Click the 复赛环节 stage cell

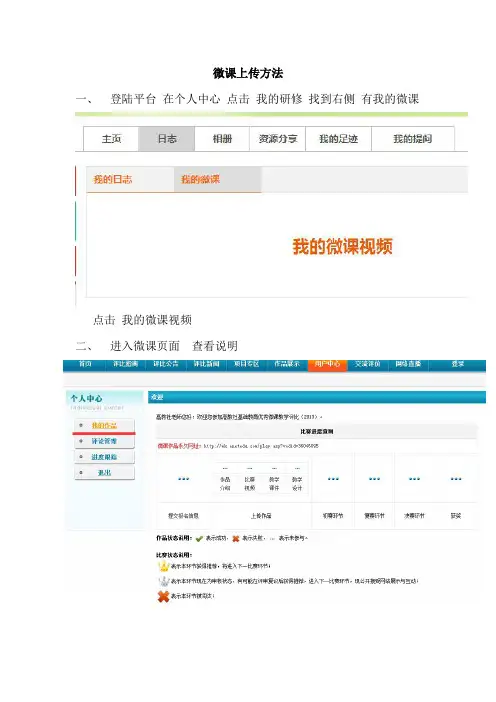374,516
